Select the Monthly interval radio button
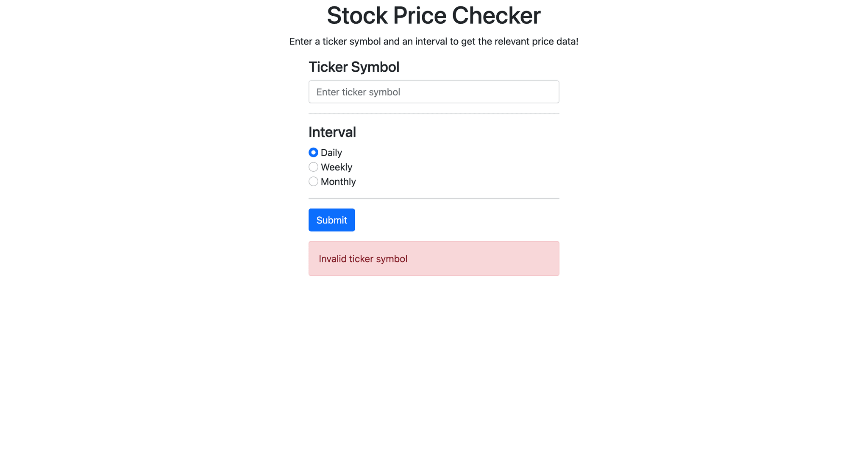Screen dimensions: 868x461 [x=313, y=181]
